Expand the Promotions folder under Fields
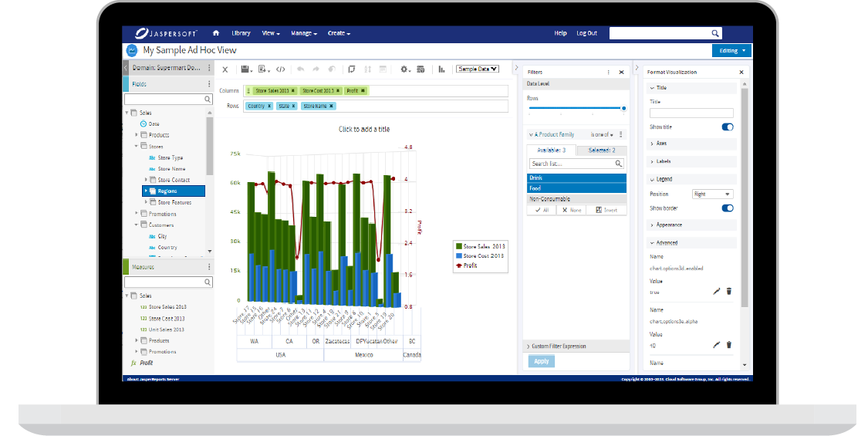 tap(137, 214)
